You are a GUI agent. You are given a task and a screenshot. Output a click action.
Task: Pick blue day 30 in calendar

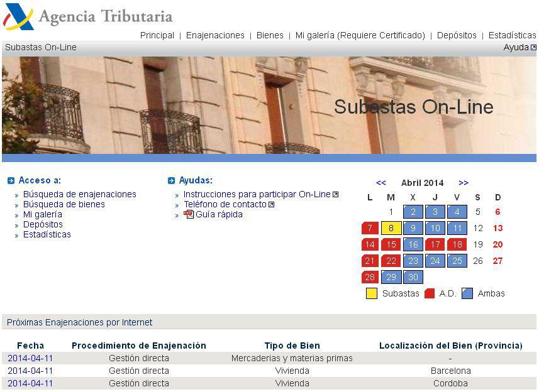coord(413,277)
